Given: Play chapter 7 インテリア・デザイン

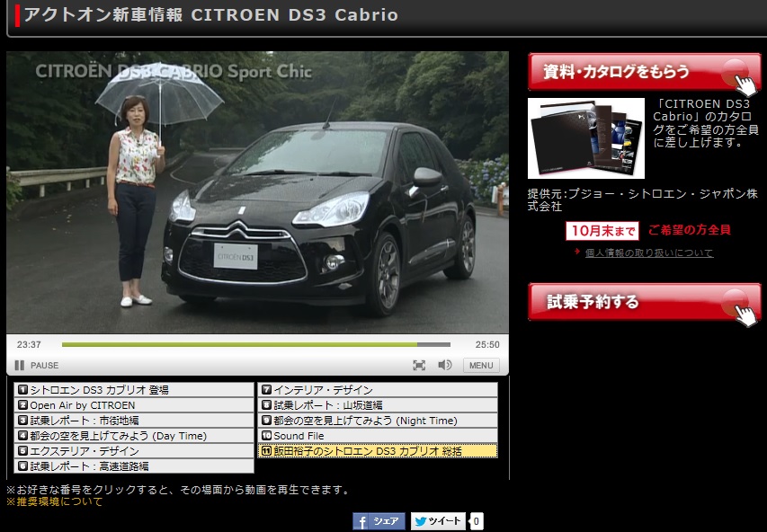Looking at the screenshot, I should tap(378, 390).
